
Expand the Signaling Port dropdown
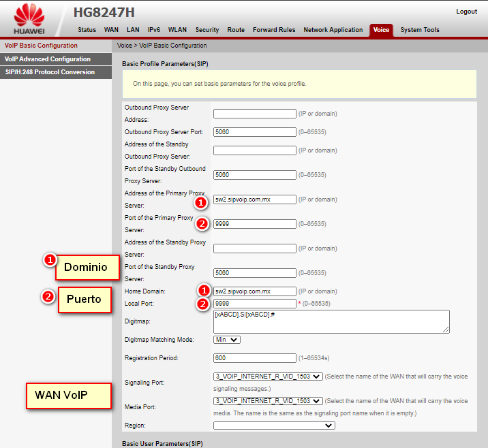click(x=267, y=377)
